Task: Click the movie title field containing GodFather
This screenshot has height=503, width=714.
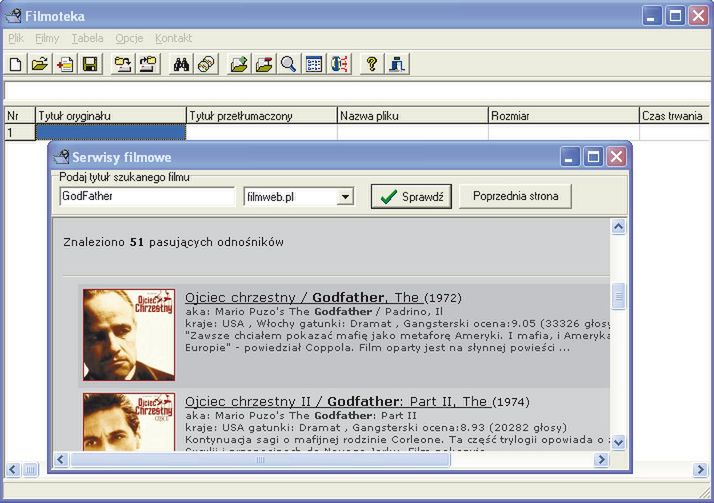Action: [x=147, y=196]
